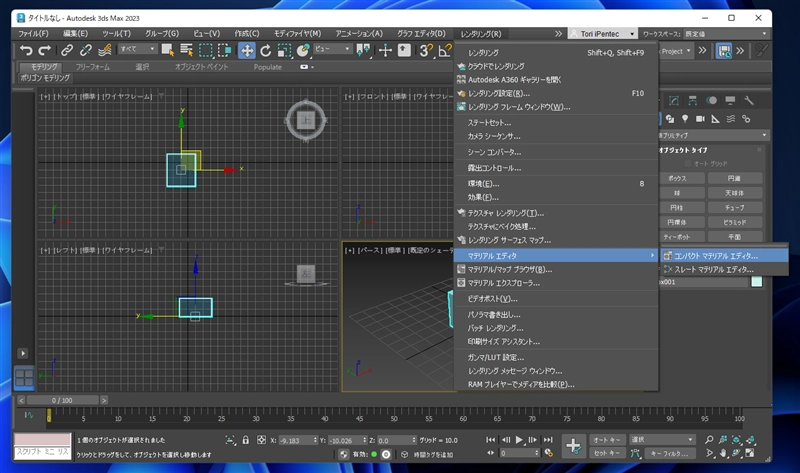Select the Cameras category icon
This screenshot has height=473, width=800.
click(x=700, y=119)
